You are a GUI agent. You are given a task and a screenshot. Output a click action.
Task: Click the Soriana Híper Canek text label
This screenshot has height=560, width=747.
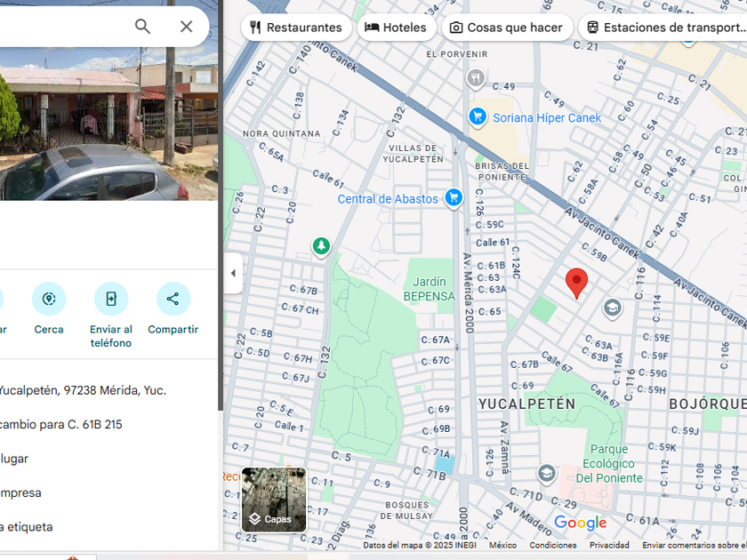click(x=547, y=117)
